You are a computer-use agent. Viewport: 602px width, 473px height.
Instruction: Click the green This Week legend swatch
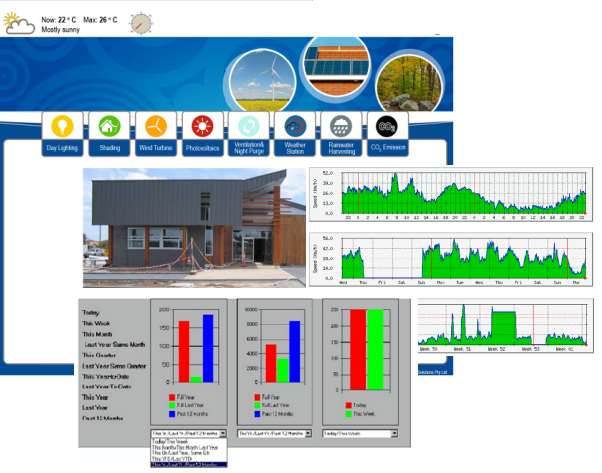349,414
